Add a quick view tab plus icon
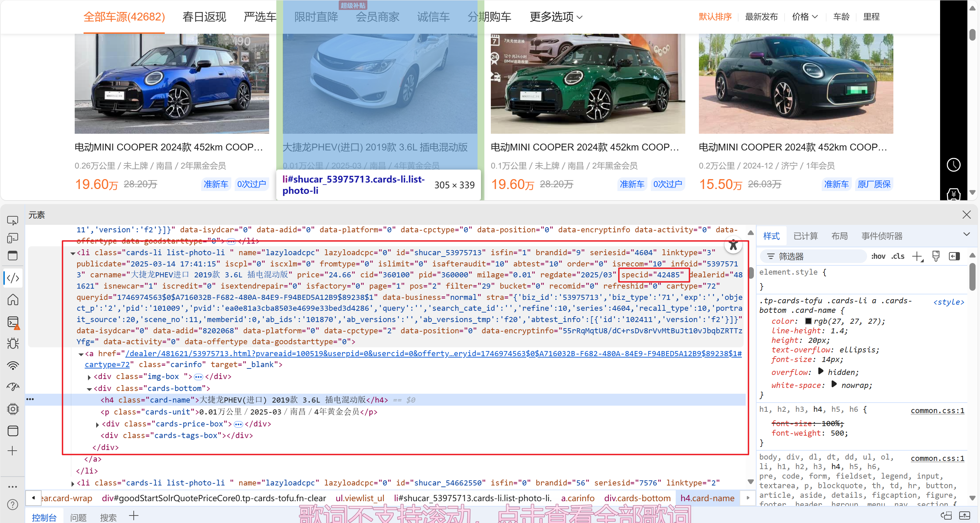This screenshot has width=980, height=523. 133,516
